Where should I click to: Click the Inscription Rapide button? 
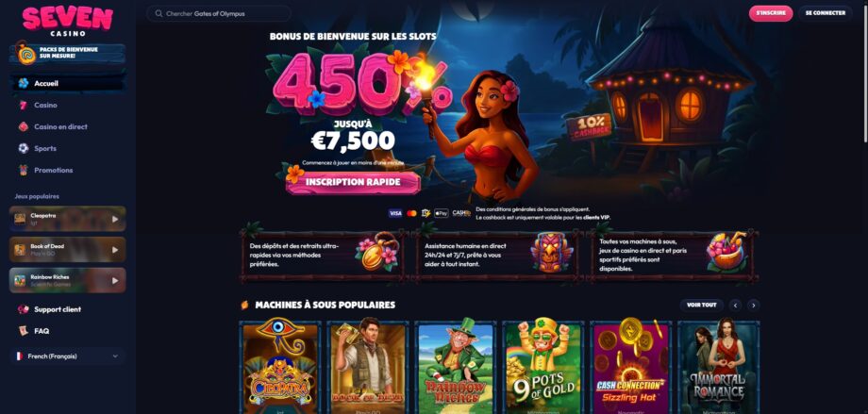click(x=353, y=183)
